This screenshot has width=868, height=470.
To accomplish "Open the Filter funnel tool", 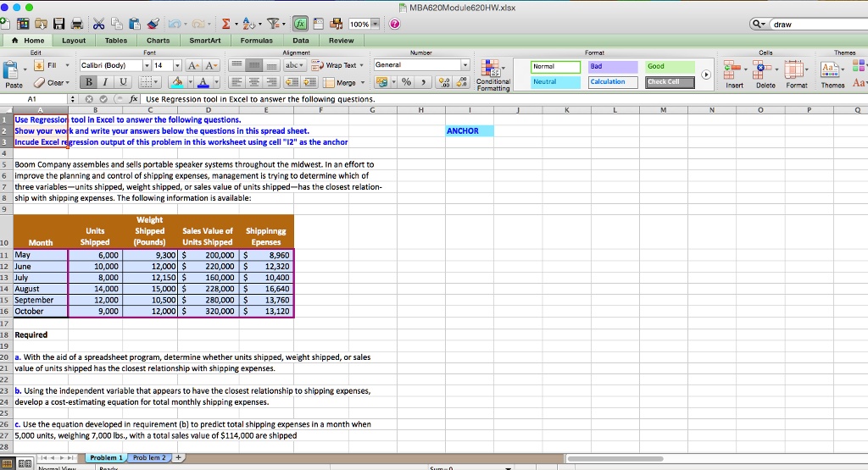I will pyautogui.click(x=274, y=24).
